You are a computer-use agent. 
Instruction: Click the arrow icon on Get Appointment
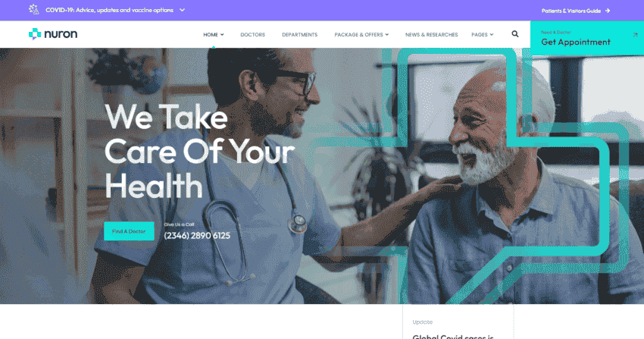[635, 35]
